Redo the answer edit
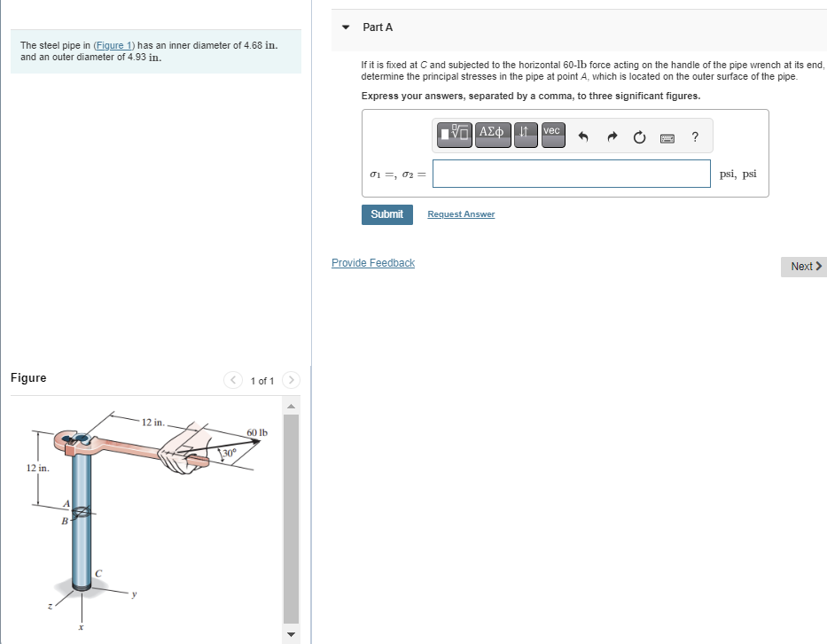The width and height of the screenshot is (827, 644). 612,136
